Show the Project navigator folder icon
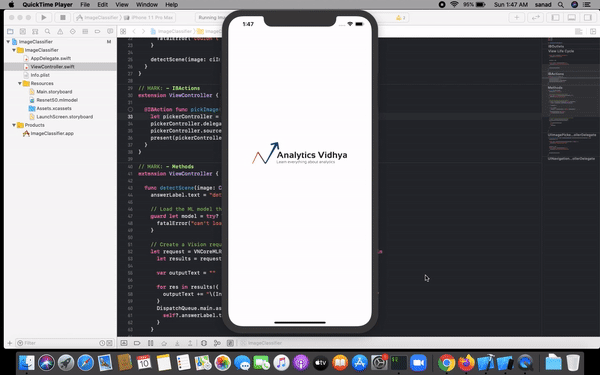Image resolution: width=600 pixels, height=375 pixels. [10, 31]
